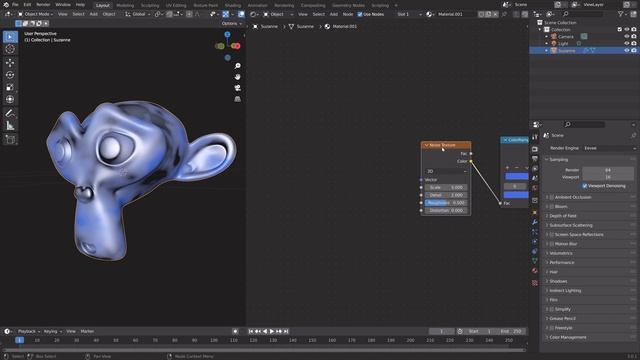Enable Screen Space Reflections checkbox
This screenshot has height=360, width=640.
[551, 235]
